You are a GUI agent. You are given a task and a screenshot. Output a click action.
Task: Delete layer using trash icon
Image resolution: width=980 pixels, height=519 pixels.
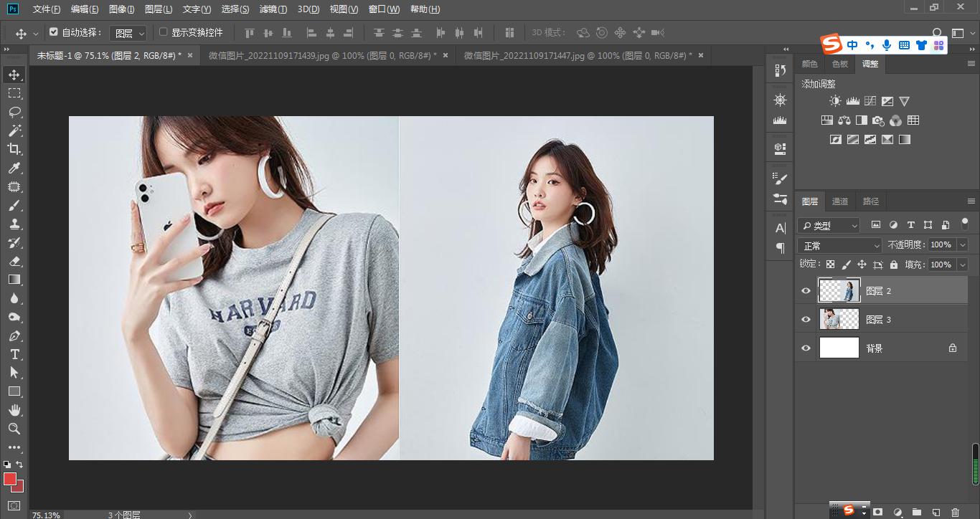955,512
